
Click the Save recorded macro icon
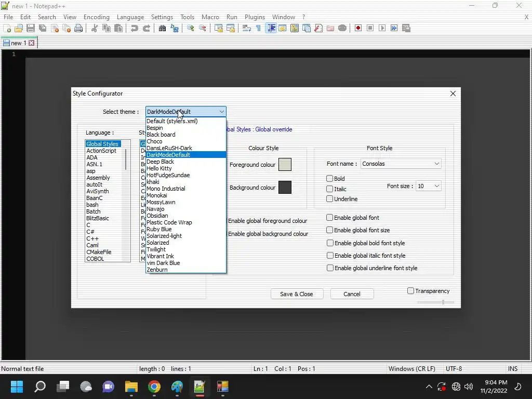pos(406,28)
